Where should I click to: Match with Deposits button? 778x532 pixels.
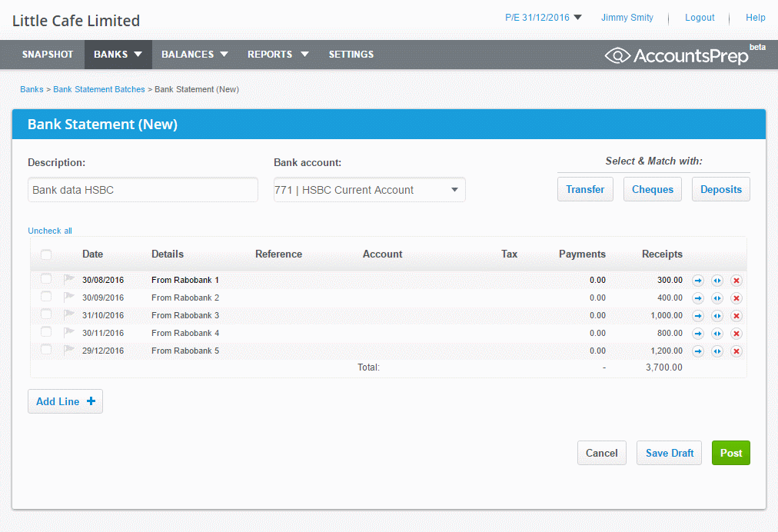pos(721,190)
